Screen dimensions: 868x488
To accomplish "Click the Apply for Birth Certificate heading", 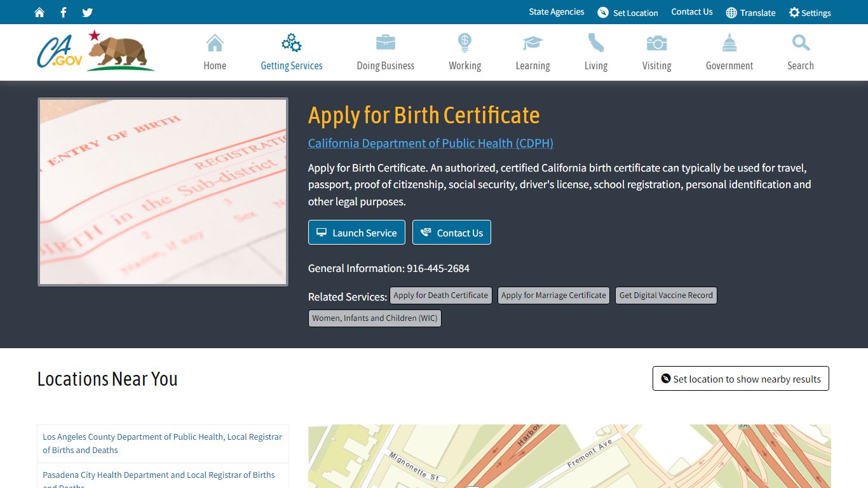I will click(424, 116).
